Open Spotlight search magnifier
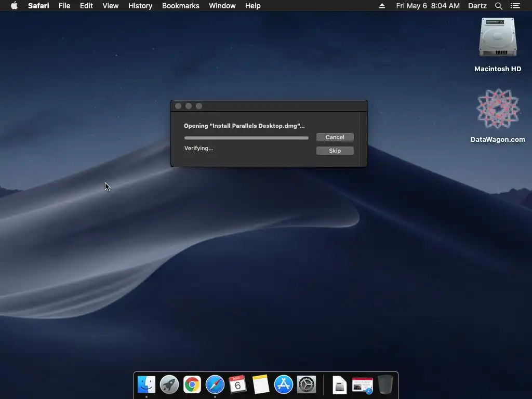Viewport: 532px width, 399px height. point(498,6)
